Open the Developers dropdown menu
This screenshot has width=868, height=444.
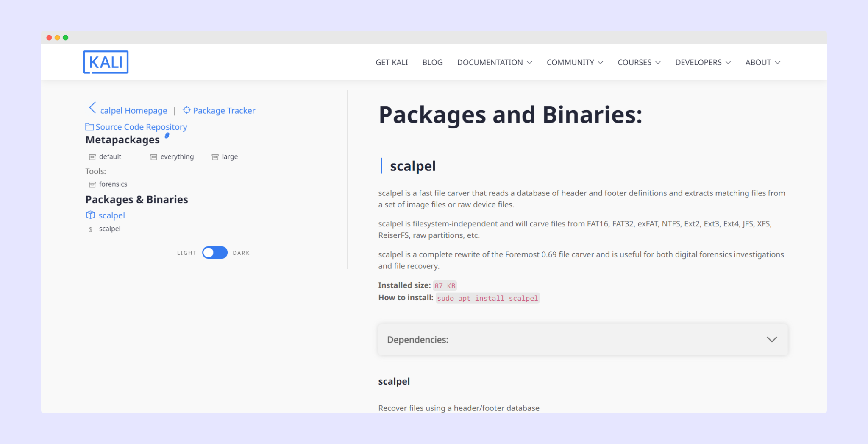coord(703,62)
